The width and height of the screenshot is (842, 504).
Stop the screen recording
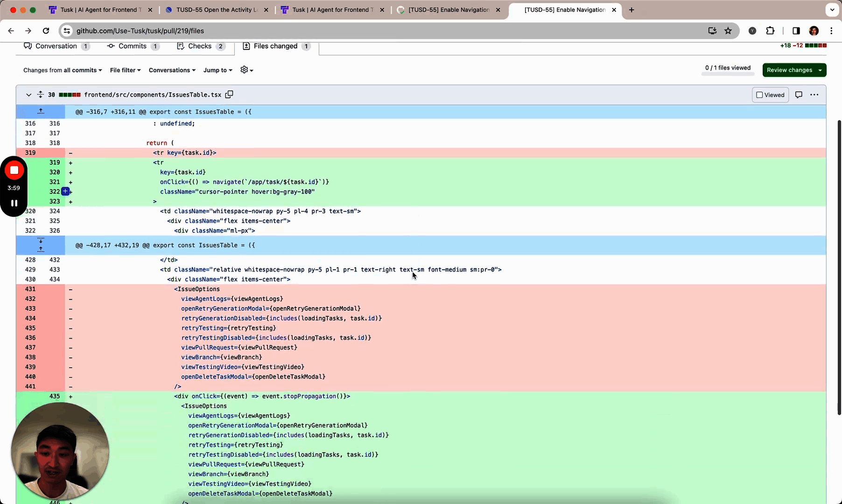point(14,170)
